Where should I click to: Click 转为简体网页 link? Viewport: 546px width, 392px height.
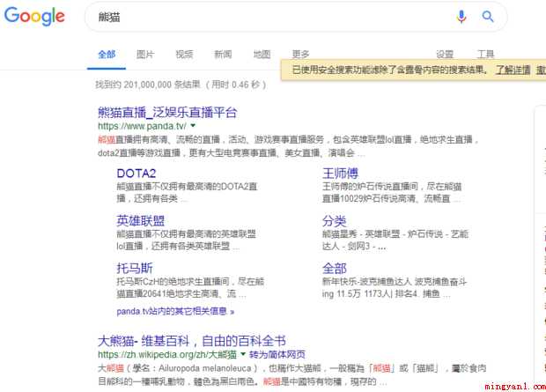pos(277,354)
